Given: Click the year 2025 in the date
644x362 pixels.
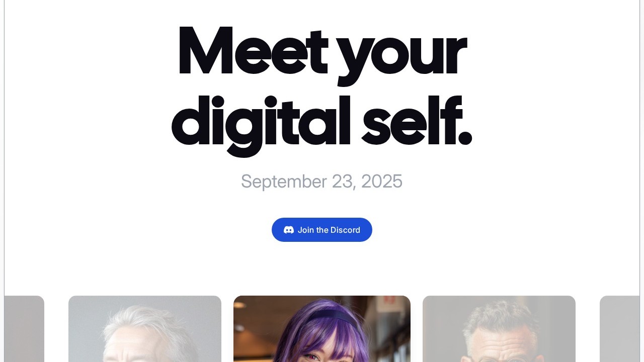Looking at the screenshot, I should (382, 181).
